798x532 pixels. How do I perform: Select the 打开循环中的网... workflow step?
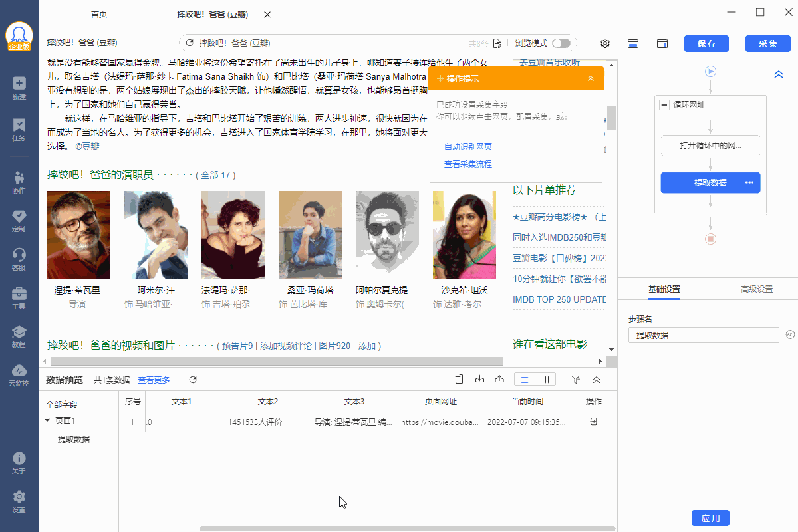pyautogui.click(x=710, y=145)
